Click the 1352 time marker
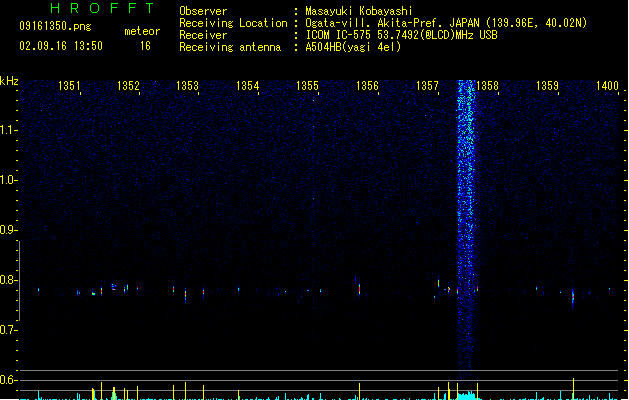Image resolution: width=629 pixels, height=400 pixels. 128,86
